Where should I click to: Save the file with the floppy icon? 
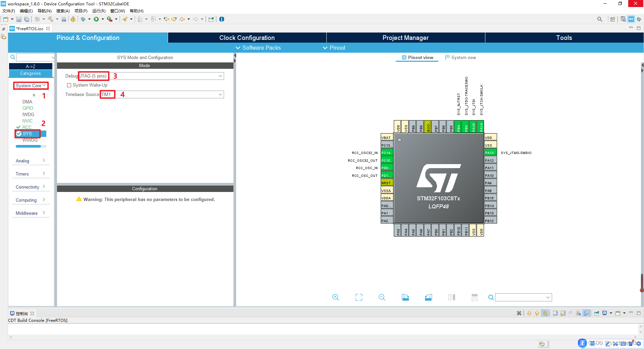(x=19, y=19)
